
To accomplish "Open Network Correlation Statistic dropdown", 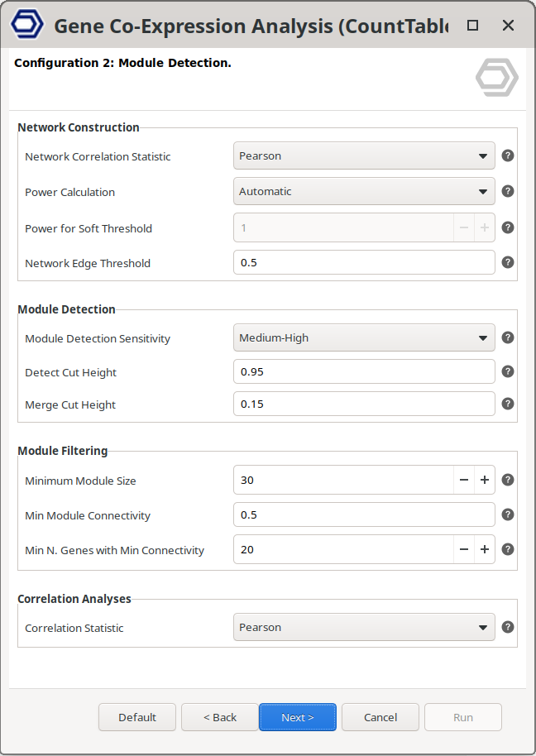I will point(364,156).
